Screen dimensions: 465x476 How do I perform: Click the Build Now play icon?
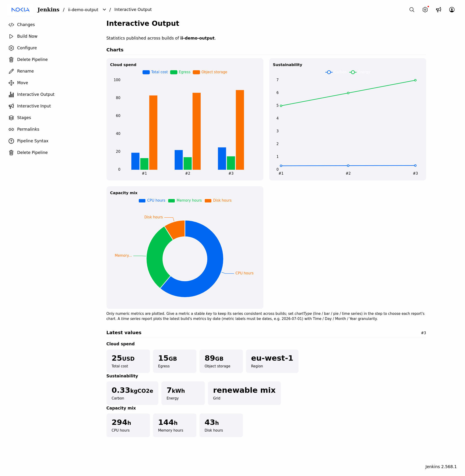tap(11, 36)
